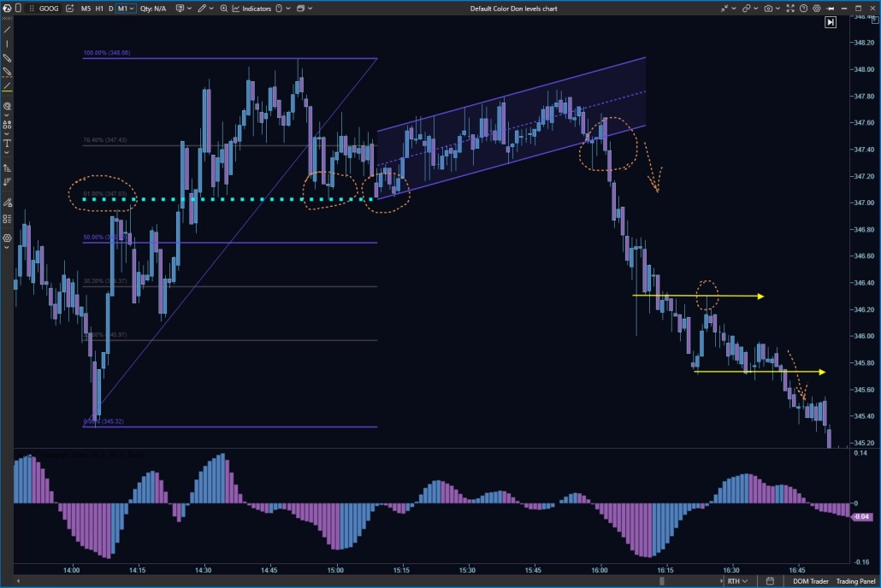Click the left scroll arrow at the chart bottom
Viewport: 881px width, 588px height.
point(19,580)
